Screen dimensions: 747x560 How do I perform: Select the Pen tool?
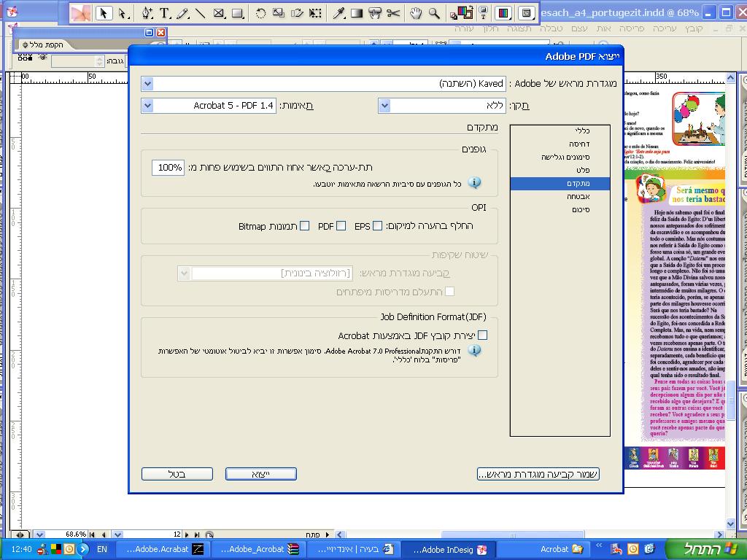147,13
